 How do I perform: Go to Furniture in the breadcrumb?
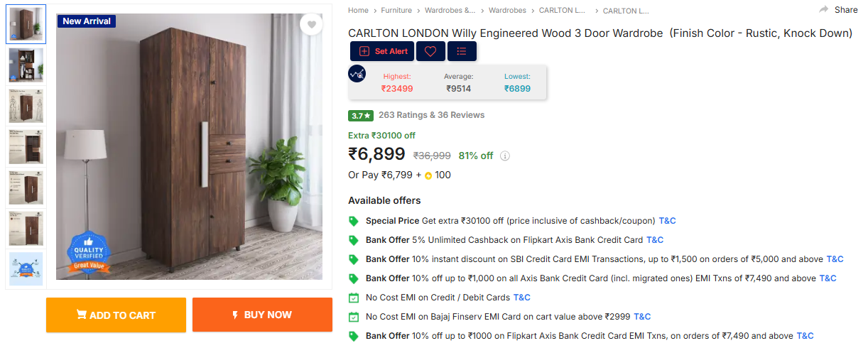click(x=396, y=11)
